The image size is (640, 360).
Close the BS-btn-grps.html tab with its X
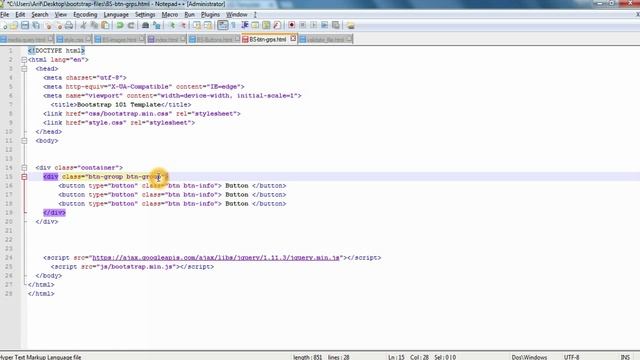pos(293,39)
